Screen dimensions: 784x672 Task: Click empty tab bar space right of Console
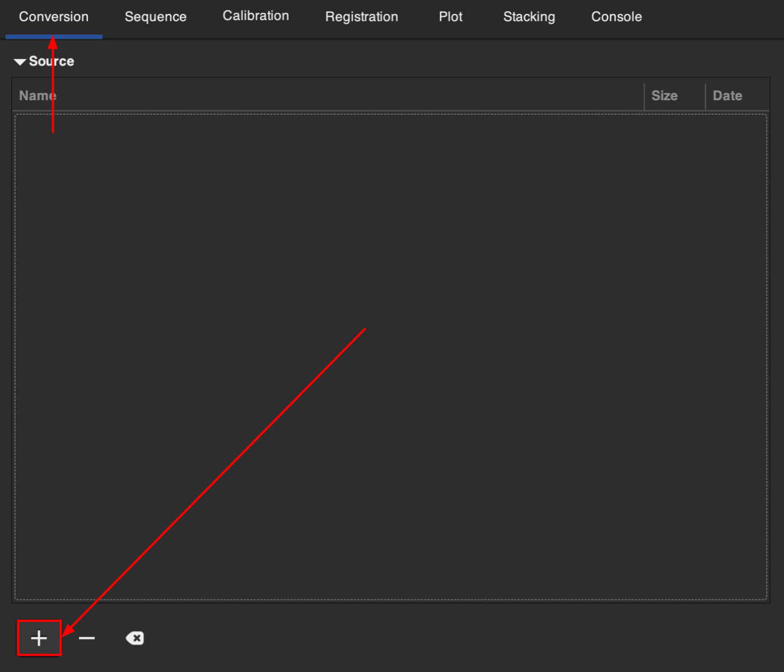[717, 17]
